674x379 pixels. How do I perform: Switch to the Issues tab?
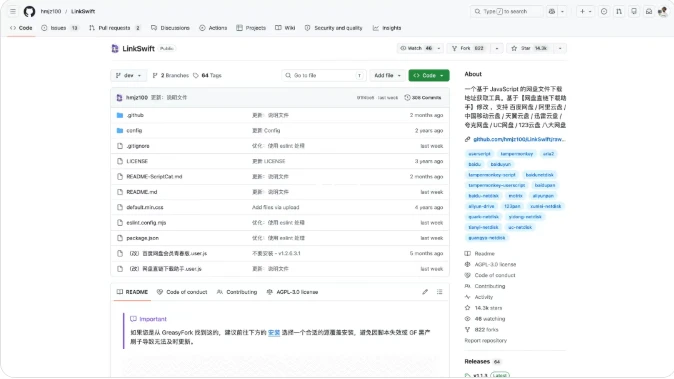coord(59,28)
